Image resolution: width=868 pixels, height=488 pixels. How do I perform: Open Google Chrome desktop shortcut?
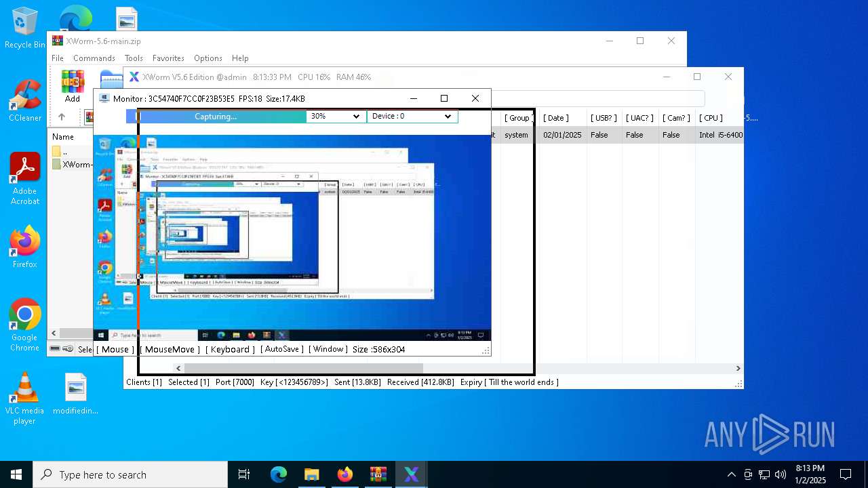25,325
